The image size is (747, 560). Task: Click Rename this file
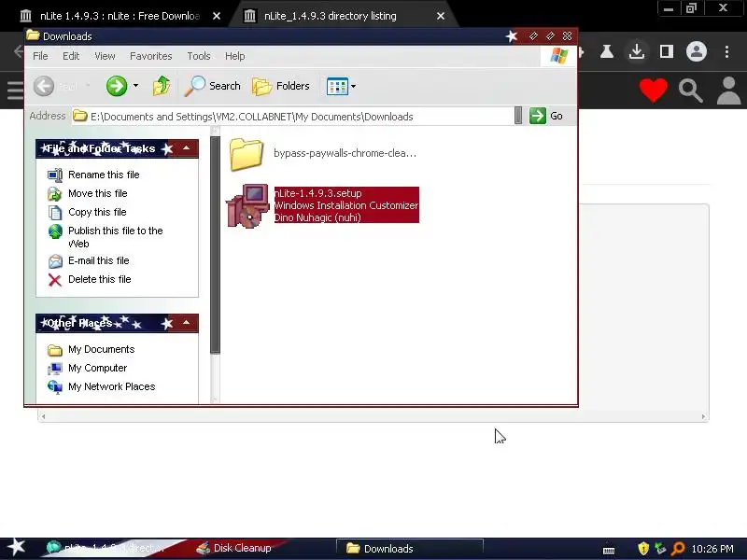tap(104, 175)
